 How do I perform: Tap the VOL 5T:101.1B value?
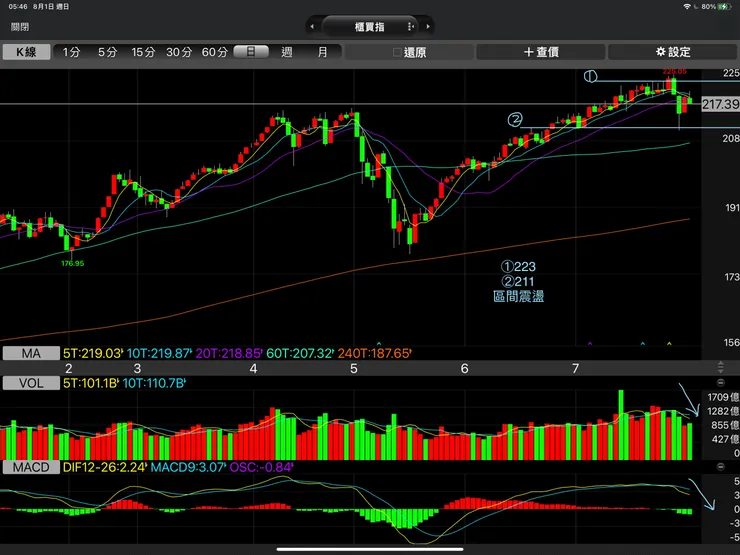[91, 383]
